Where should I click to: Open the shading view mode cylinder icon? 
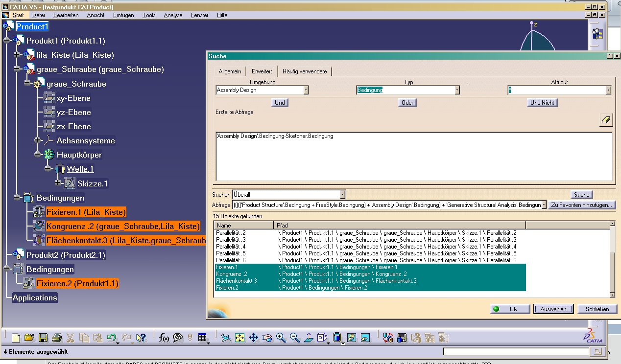click(x=337, y=338)
